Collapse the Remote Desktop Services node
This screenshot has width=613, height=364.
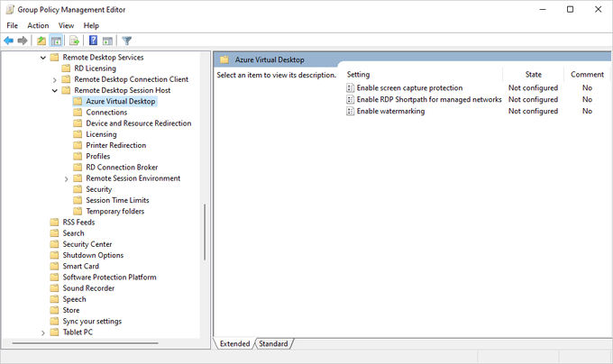coord(43,58)
